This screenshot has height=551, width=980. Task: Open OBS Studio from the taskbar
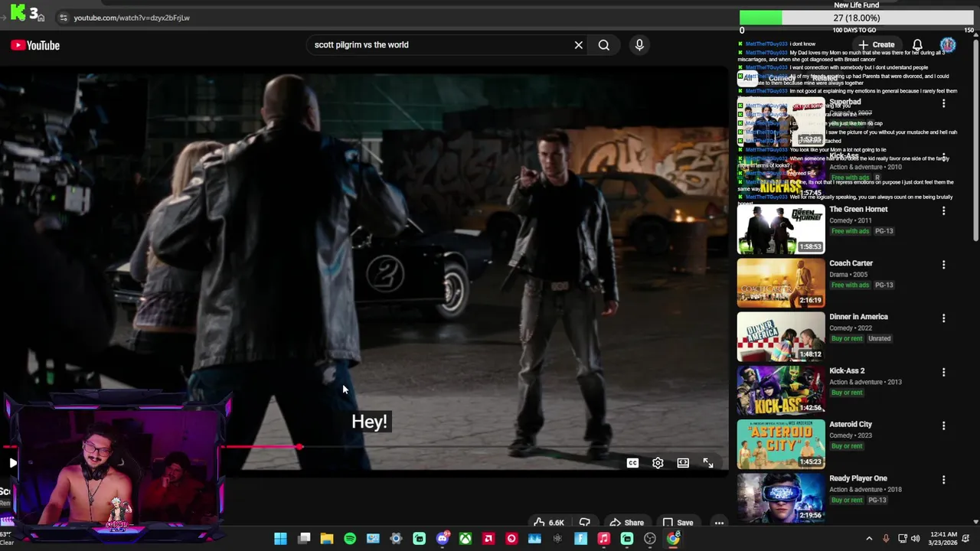tap(650, 539)
